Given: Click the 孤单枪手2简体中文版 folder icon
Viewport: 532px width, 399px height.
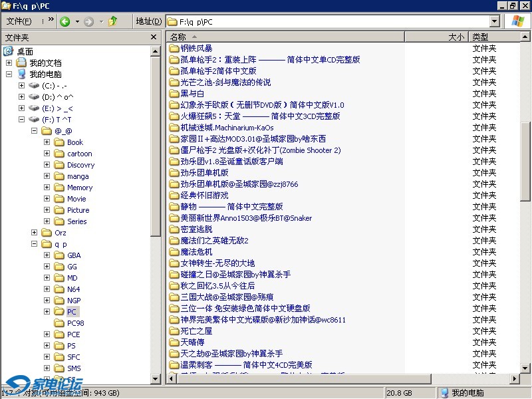Looking at the screenshot, I should tap(174, 71).
